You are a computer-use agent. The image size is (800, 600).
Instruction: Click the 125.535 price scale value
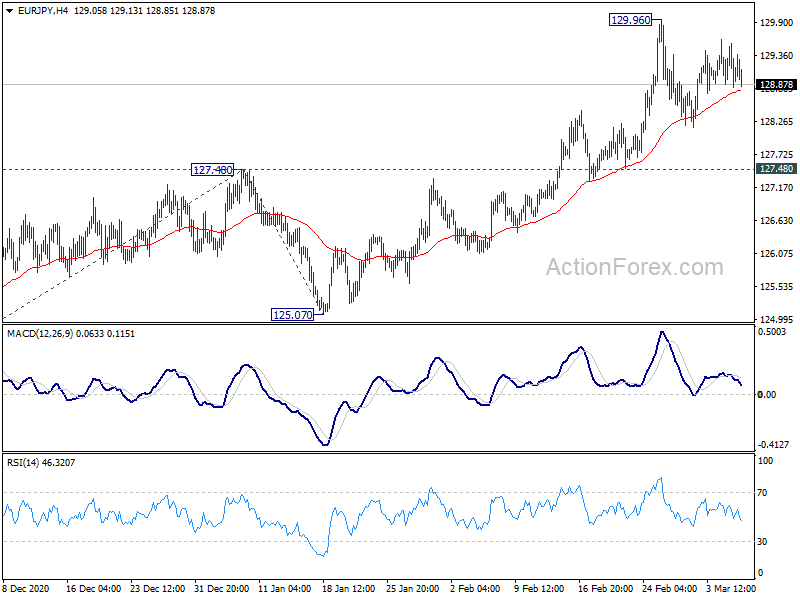(777, 287)
